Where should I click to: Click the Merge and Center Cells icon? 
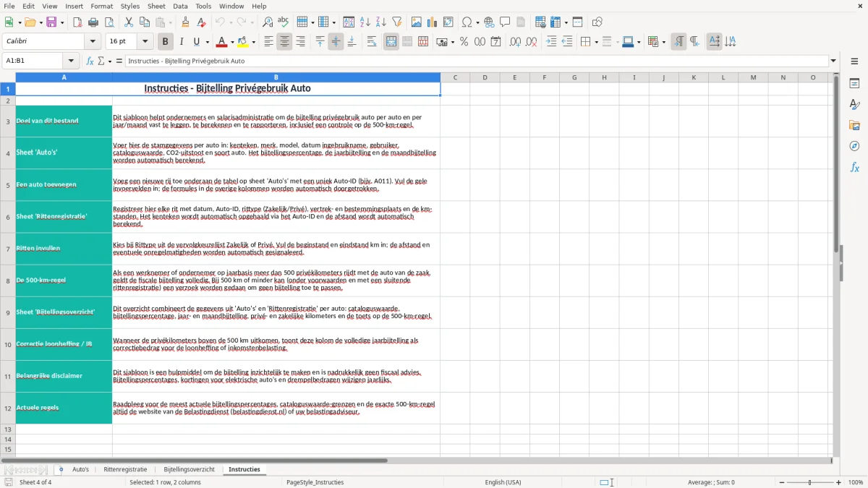point(391,42)
